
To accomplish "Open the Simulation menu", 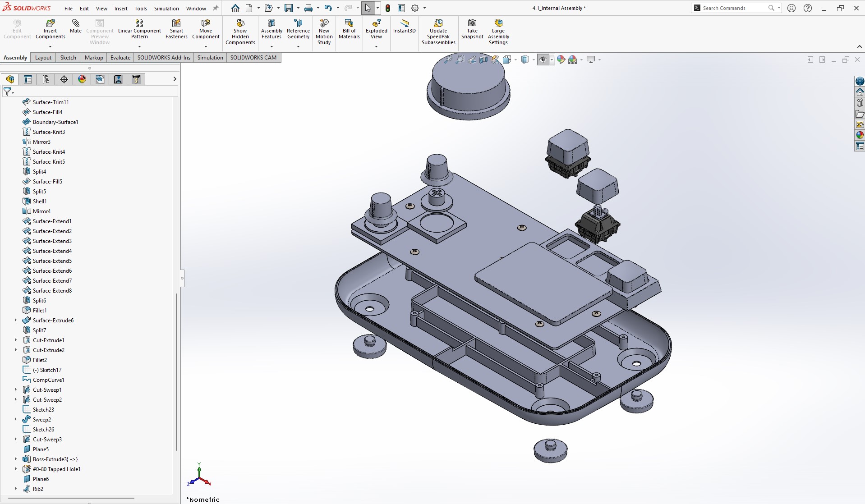I will pos(166,8).
